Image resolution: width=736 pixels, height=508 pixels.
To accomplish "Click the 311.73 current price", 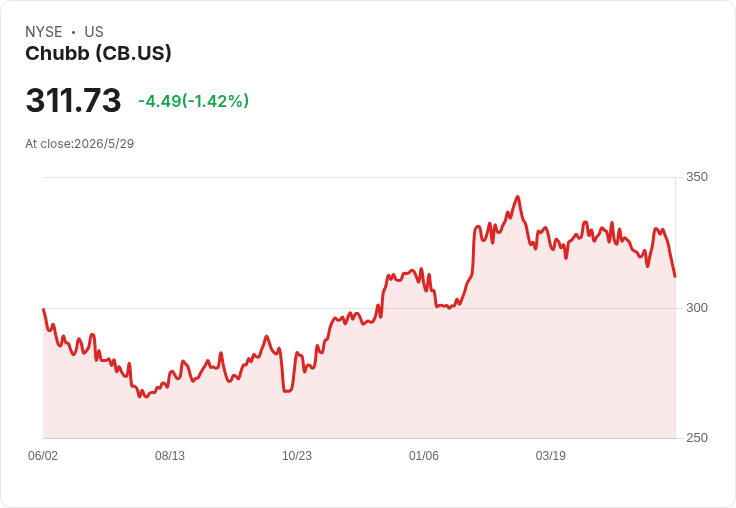I will [x=73, y=100].
